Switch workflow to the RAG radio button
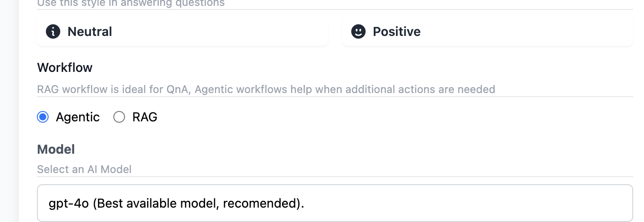The width and height of the screenshot is (644, 222). 119,117
